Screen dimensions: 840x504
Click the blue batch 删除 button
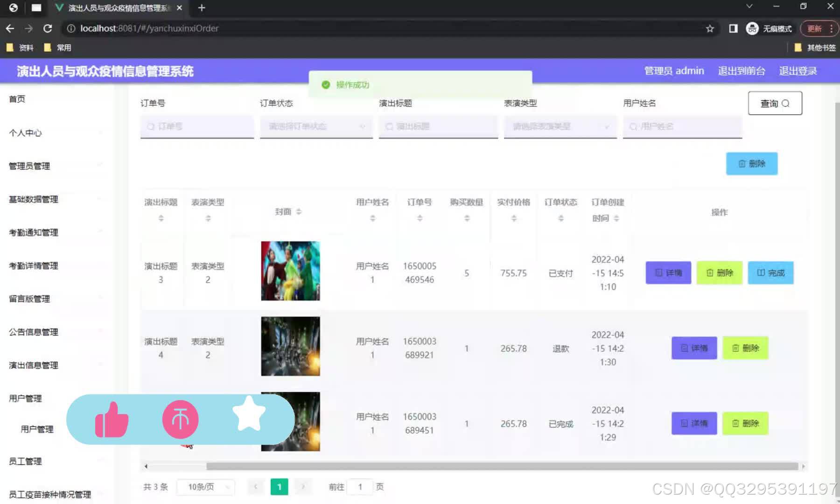click(x=752, y=163)
